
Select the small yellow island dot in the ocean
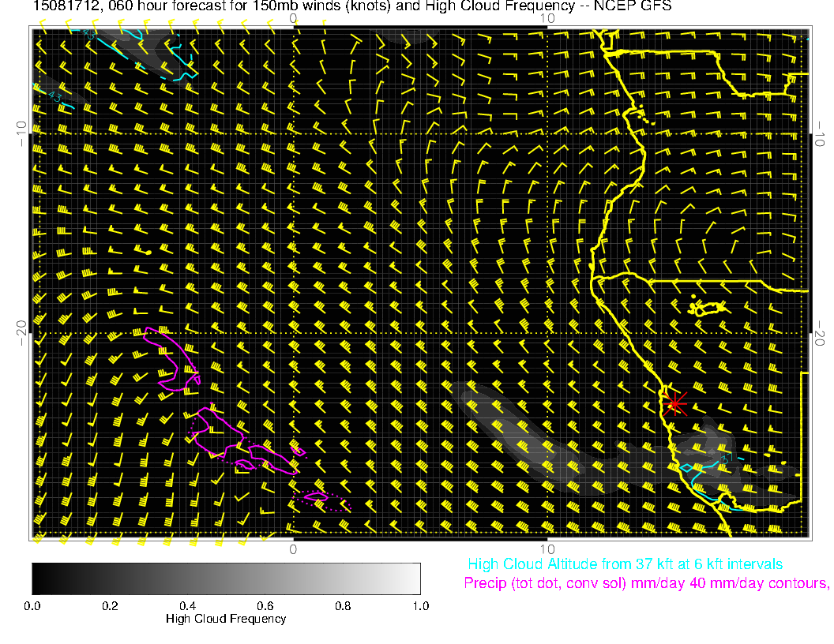148,252
